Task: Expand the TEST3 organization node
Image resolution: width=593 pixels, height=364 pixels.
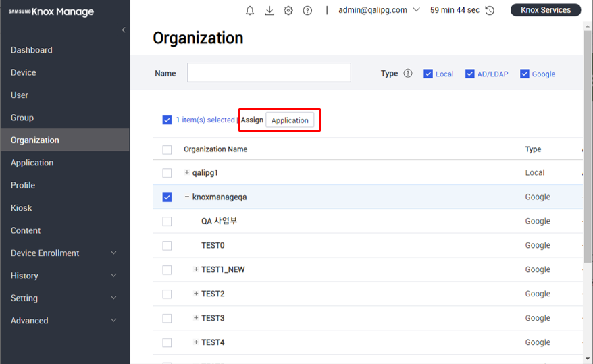Action: (196, 318)
